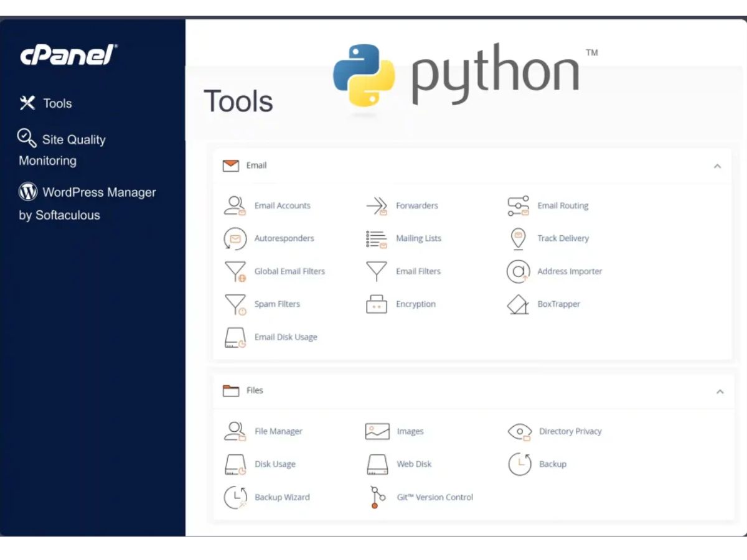
Task: Click the Email section header label
Action: [x=256, y=166]
